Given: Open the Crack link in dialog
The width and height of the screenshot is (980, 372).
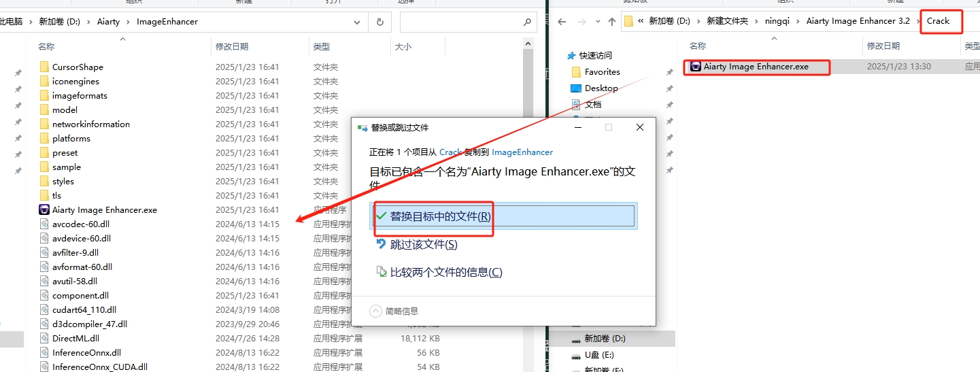Looking at the screenshot, I should [x=450, y=152].
